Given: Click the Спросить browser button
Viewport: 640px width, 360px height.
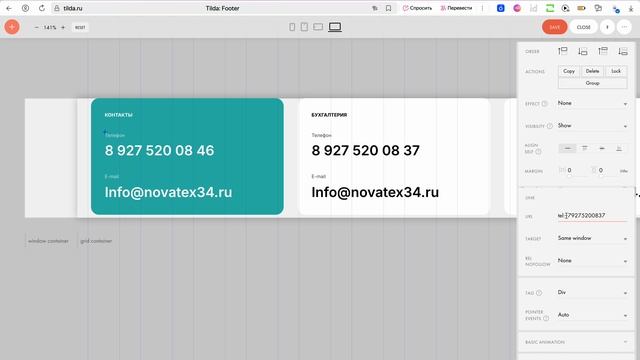Looking at the screenshot, I should point(417,8).
